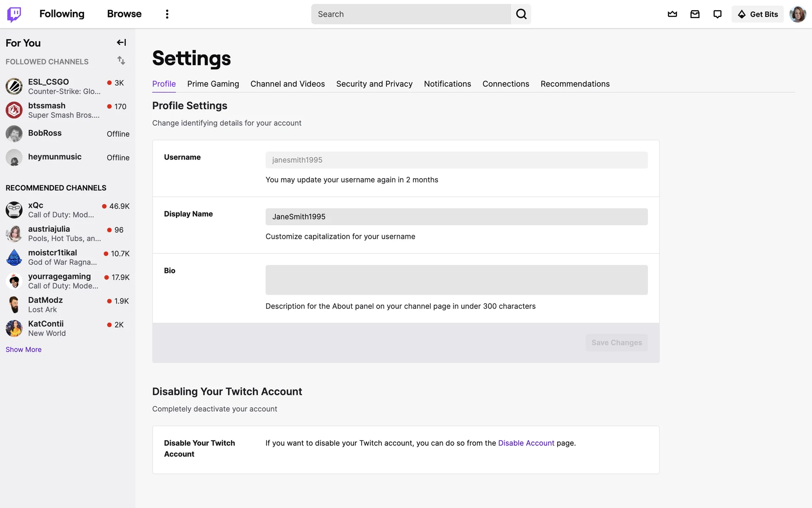Edit the Display Name field
The height and width of the screenshot is (508, 812).
pyautogui.click(x=456, y=217)
